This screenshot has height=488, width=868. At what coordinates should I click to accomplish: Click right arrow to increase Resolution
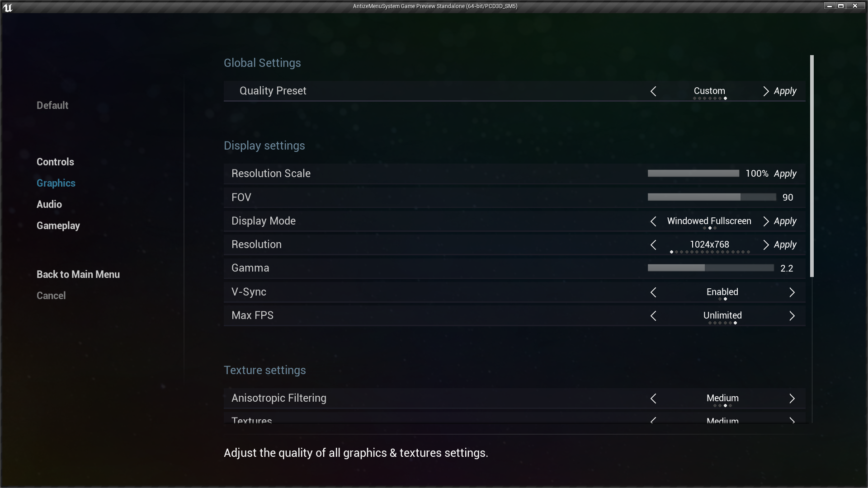click(765, 245)
